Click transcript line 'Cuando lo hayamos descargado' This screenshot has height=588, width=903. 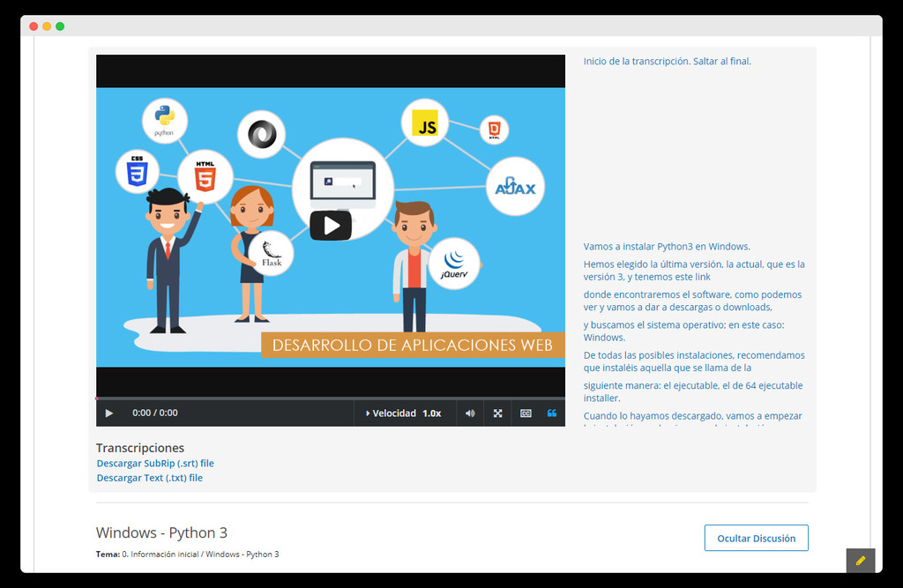[690, 415]
